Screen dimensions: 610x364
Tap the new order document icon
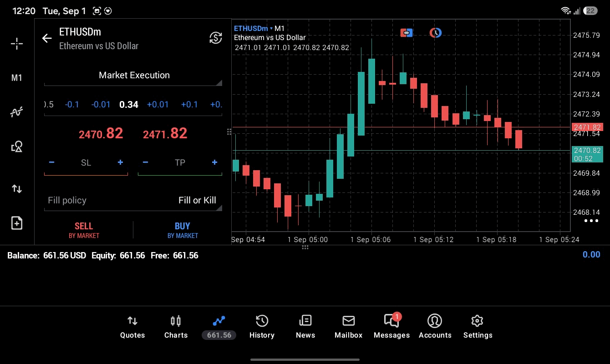pos(17,223)
